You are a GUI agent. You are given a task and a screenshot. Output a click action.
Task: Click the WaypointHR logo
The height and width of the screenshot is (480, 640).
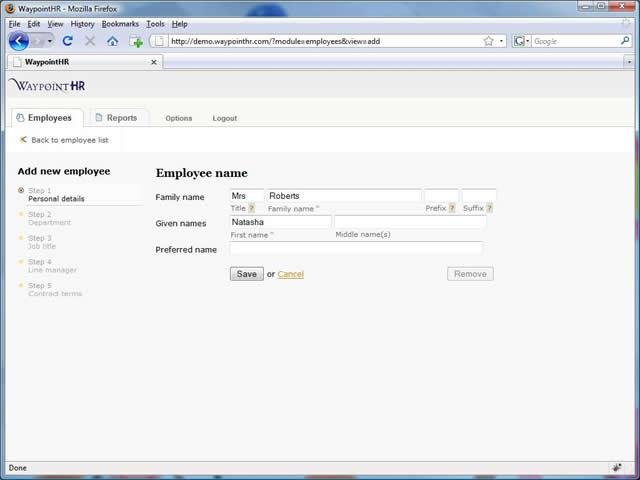pyautogui.click(x=47, y=85)
